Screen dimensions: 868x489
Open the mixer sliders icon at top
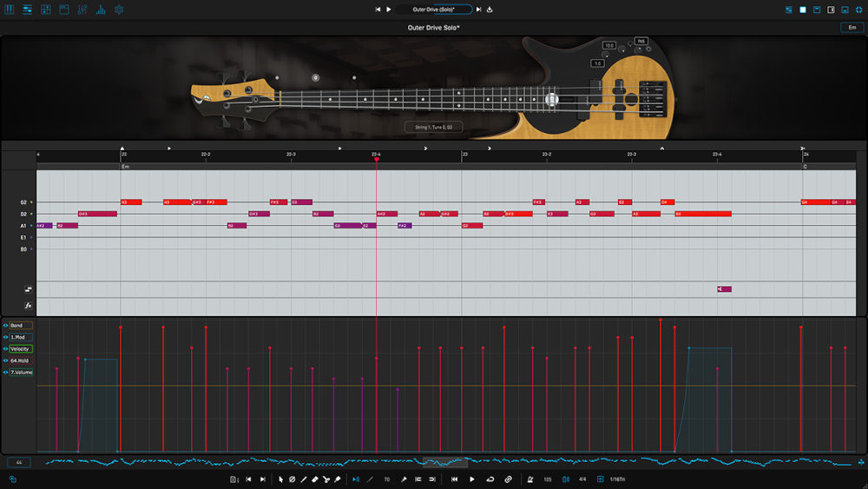coord(82,10)
